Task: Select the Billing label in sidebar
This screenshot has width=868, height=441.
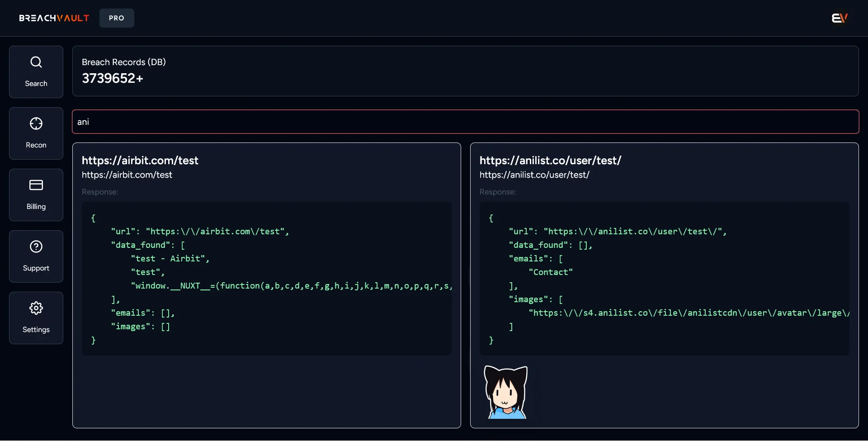Action: click(36, 207)
